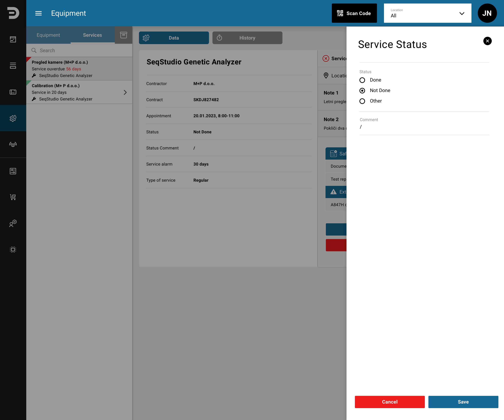The width and height of the screenshot is (504, 420).
Task: Open the JN user avatar
Action: [x=487, y=13]
